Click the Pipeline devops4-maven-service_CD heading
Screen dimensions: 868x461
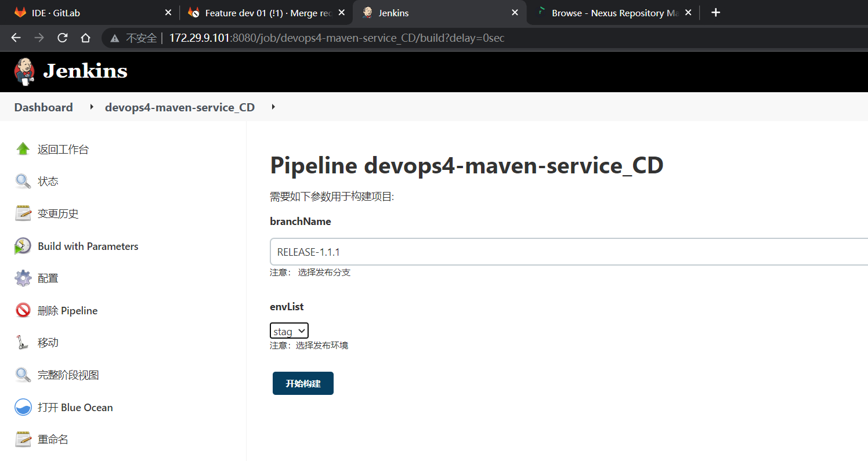pos(466,166)
